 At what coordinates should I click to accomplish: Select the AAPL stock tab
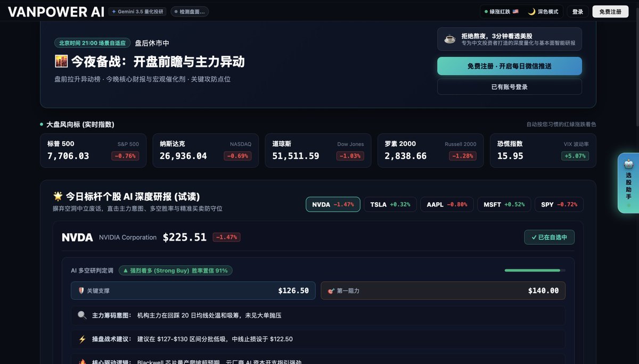coord(447,204)
